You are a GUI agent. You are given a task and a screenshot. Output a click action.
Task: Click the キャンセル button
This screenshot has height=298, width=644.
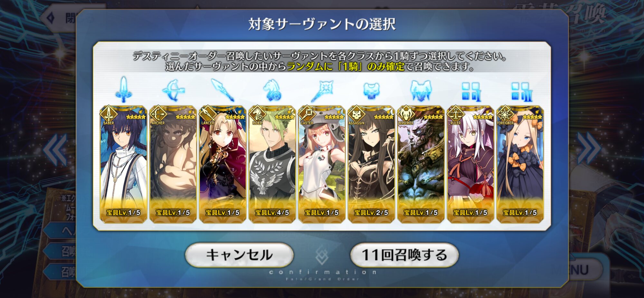(x=239, y=255)
